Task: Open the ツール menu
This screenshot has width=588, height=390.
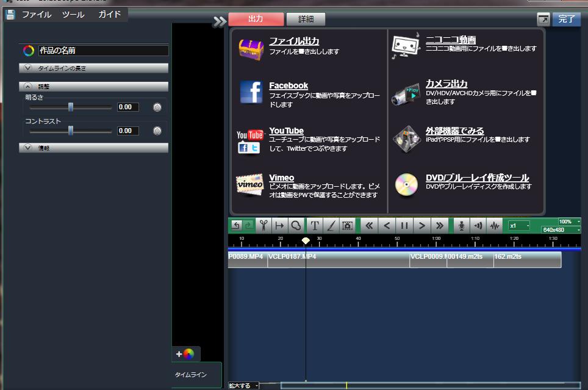Action: [73, 15]
